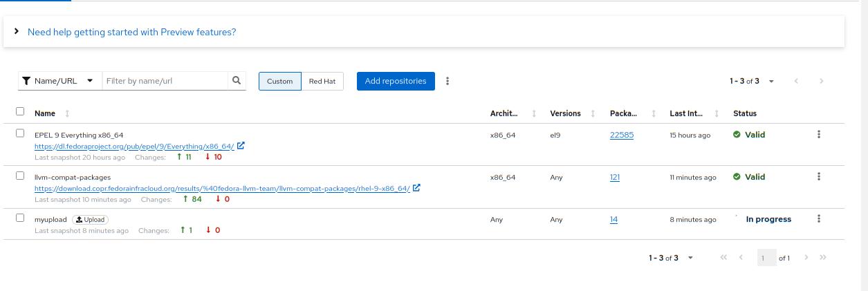This screenshot has width=868, height=291.
Task: Click external link icon beside EPEL URL
Action: coord(241,147)
